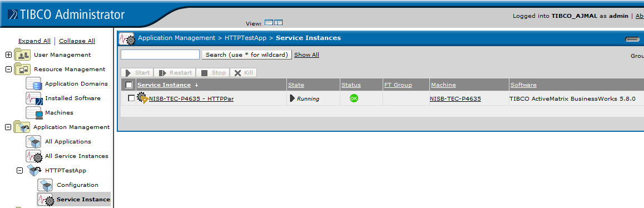Select HTTPTestApp in the tree
644x208 pixels.
[66, 170]
